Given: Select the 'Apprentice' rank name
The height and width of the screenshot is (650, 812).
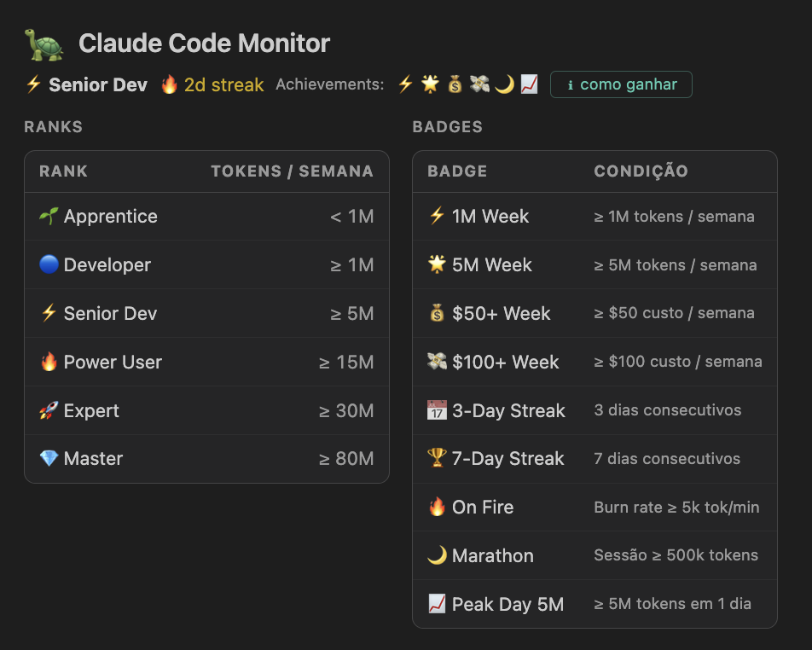Looking at the screenshot, I should coord(111,217).
